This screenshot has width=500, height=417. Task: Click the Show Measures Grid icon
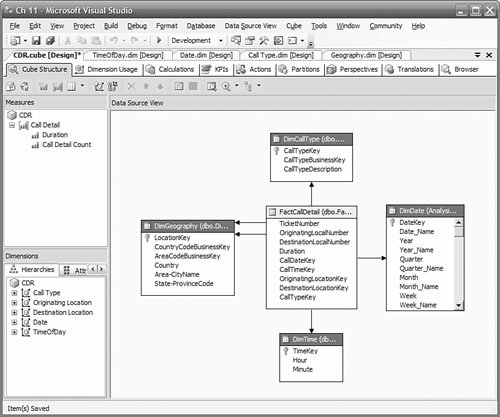click(71, 87)
